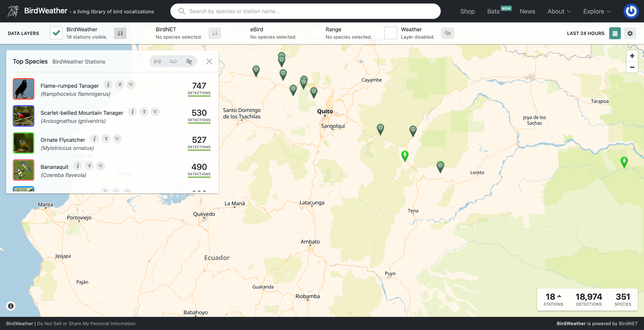
Task: Open the Shop page
Action: [467, 11]
